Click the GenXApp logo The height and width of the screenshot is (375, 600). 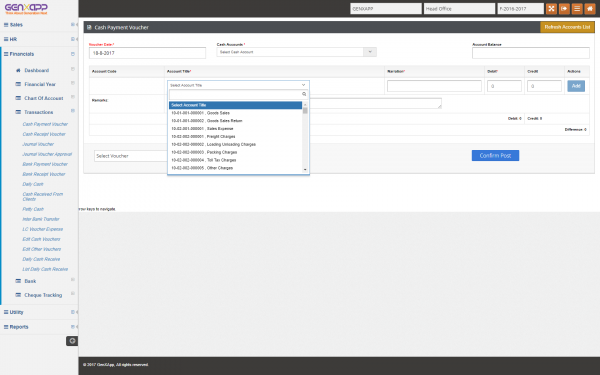(x=26, y=8)
